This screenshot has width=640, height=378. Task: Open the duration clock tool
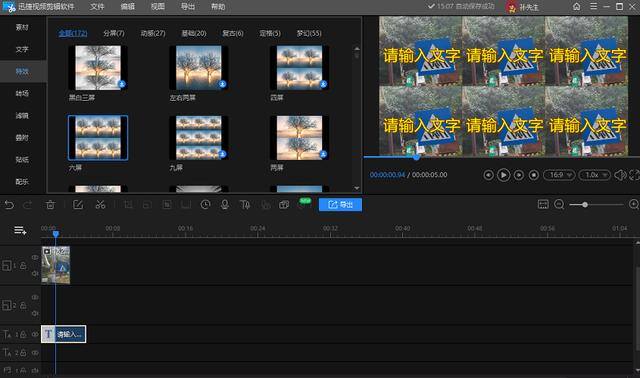pyautogui.click(x=205, y=205)
